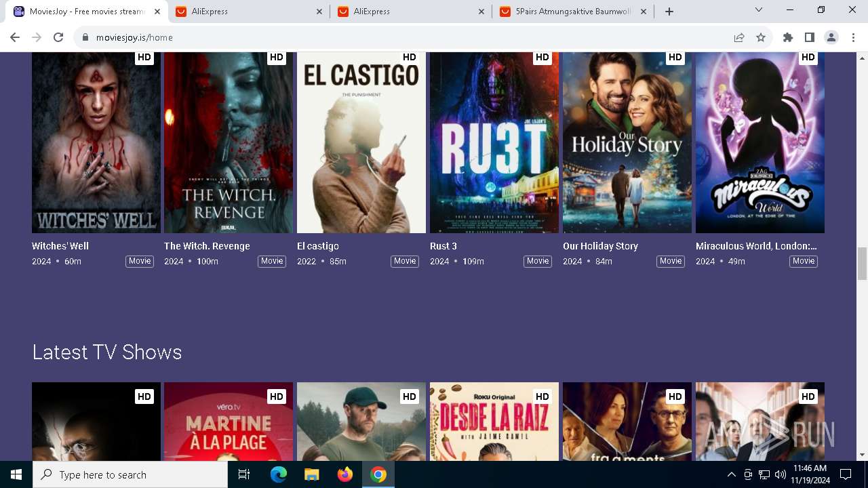This screenshot has height=488, width=868.
Task: Click Rust 3 title link
Action: click(443, 246)
